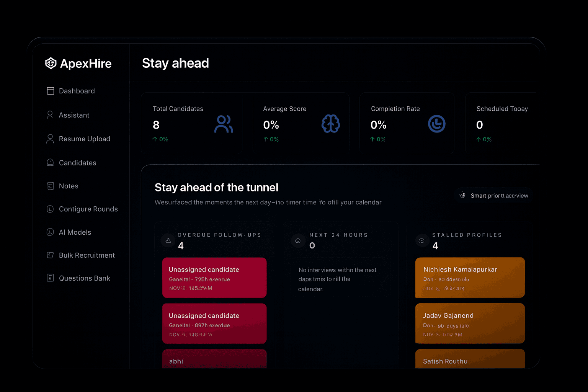Screen dimensions: 588x392
Task: Select the first Unassigned candidate overdue card
Action: tap(214, 277)
